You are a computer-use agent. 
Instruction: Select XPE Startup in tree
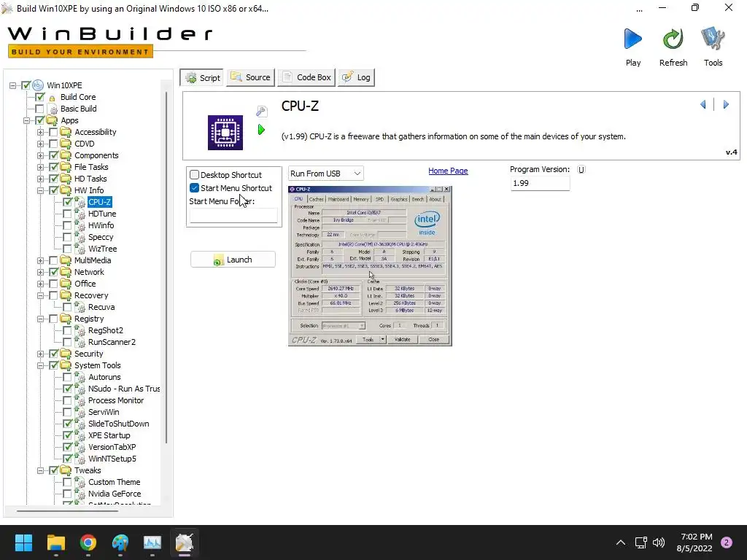pyautogui.click(x=109, y=435)
